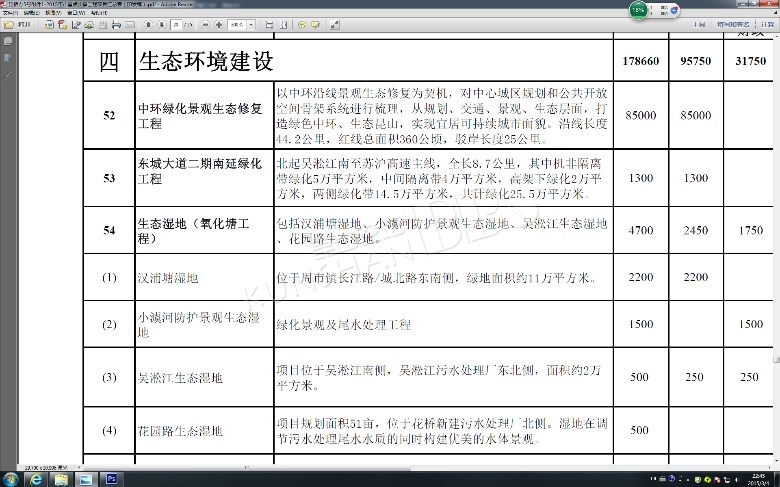Open the picture viewer taskbar icon
The image size is (780, 487).
pyautogui.click(x=86, y=480)
